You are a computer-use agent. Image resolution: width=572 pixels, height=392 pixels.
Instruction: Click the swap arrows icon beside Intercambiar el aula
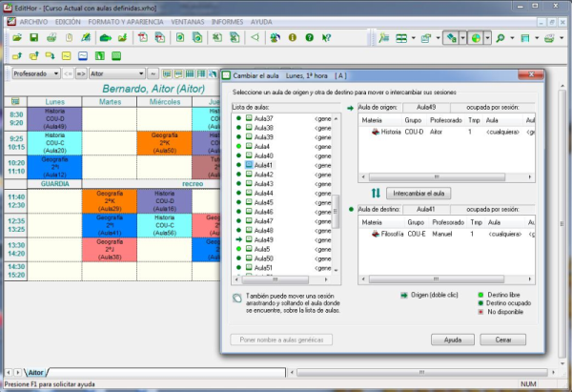point(376,194)
